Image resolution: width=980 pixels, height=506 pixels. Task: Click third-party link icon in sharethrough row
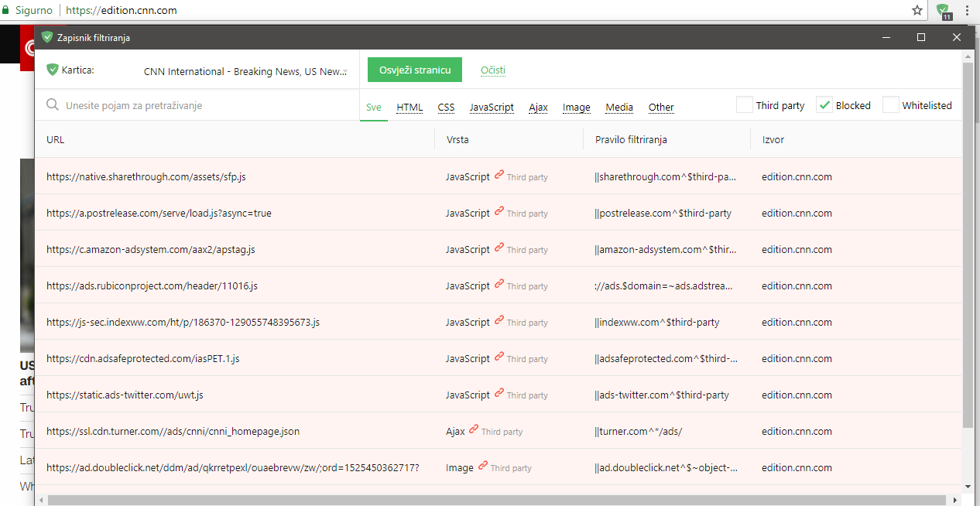(499, 176)
